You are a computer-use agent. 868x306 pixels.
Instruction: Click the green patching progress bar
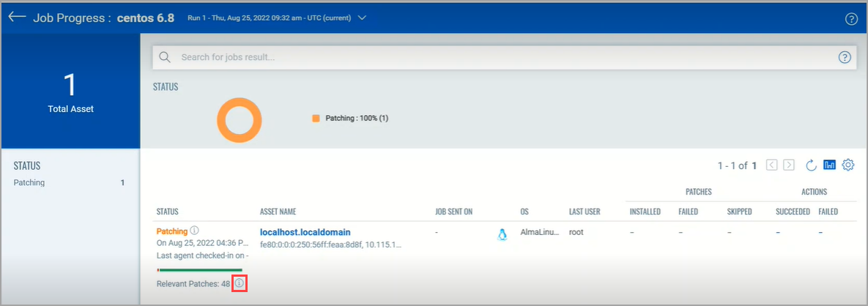200,270
